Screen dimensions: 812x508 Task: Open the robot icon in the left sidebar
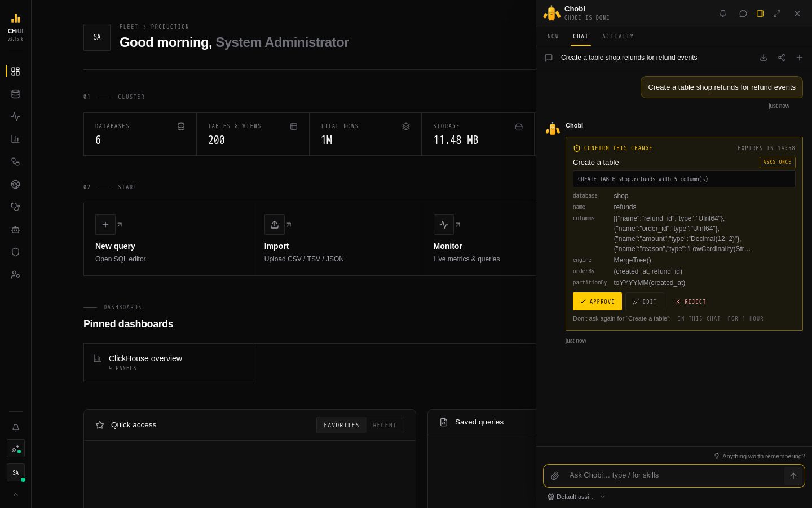tap(15, 230)
